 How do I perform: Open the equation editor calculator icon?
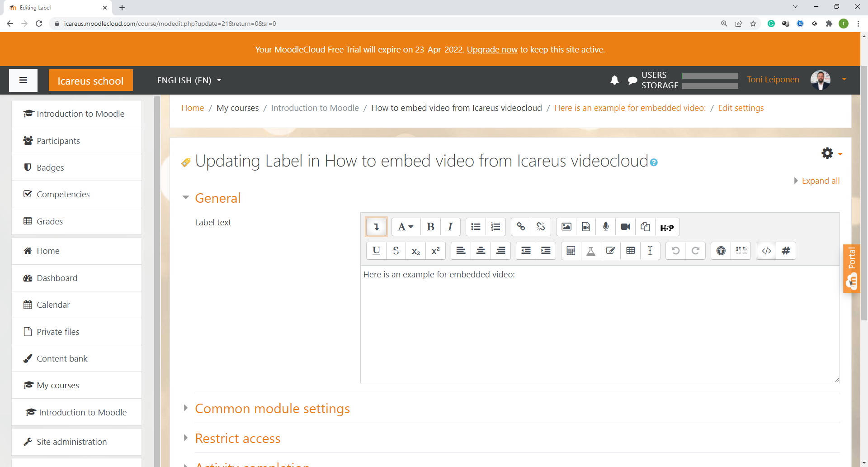click(571, 251)
